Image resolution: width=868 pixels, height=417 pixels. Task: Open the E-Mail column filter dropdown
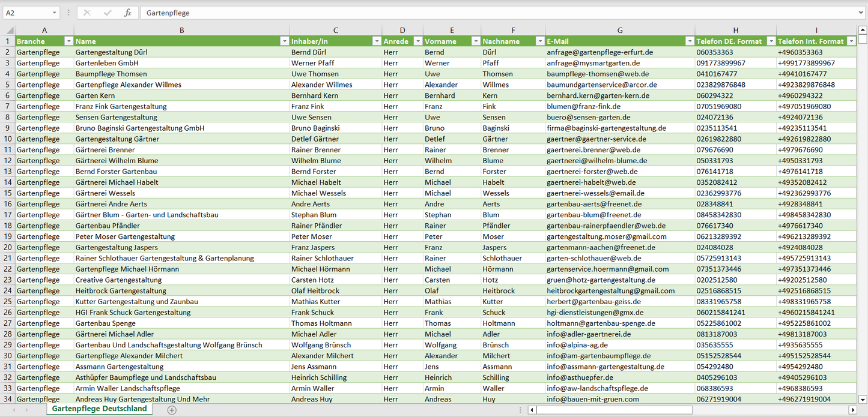pyautogui.click(x=689, y=41)
